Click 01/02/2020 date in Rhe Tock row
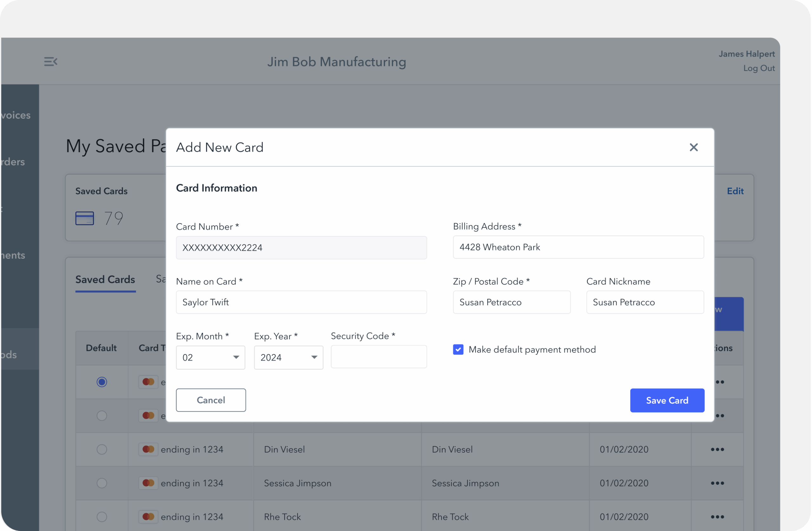The image size is (812, 531). pos(625,517)
